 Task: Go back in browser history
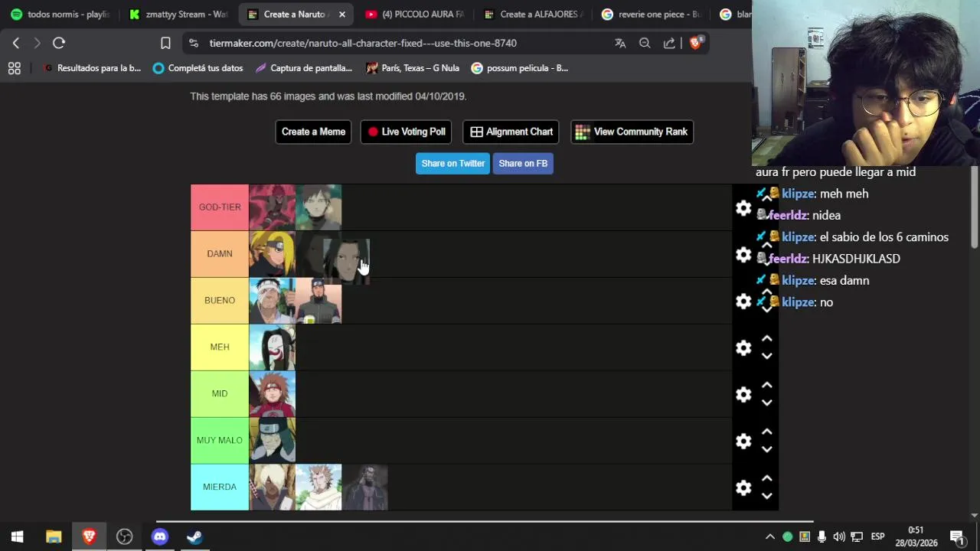click(16, 43)
